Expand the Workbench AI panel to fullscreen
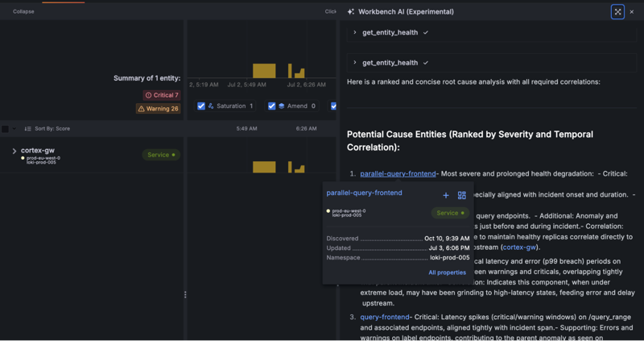This screenshot has height=341, width=644. 617,12
